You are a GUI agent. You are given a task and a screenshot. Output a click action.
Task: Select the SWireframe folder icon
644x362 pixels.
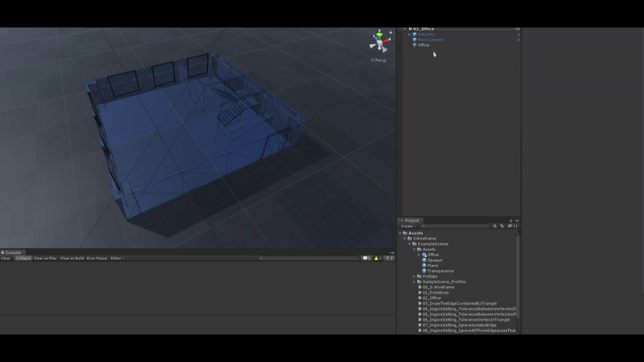410,239
